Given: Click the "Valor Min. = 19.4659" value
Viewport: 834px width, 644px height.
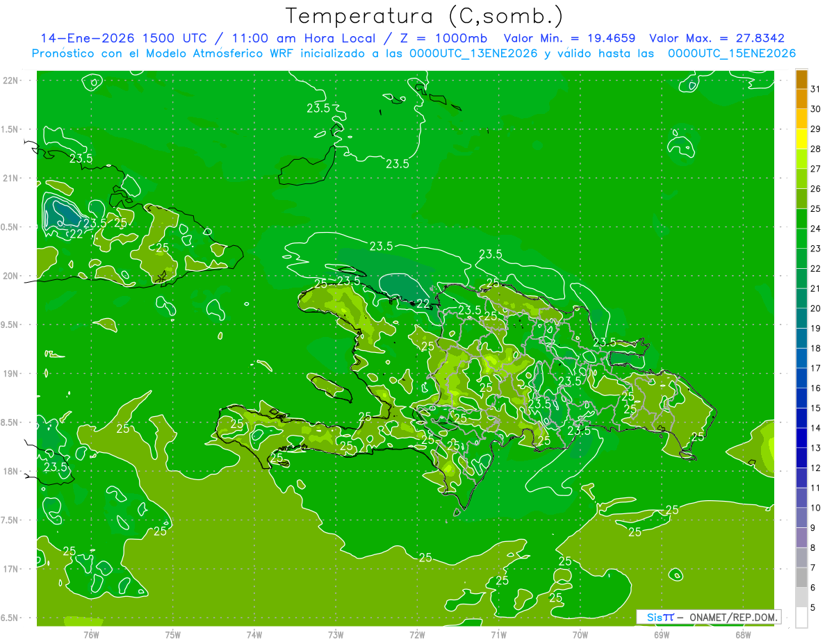Looking at the screenshot, I should (x=569, y=38).
